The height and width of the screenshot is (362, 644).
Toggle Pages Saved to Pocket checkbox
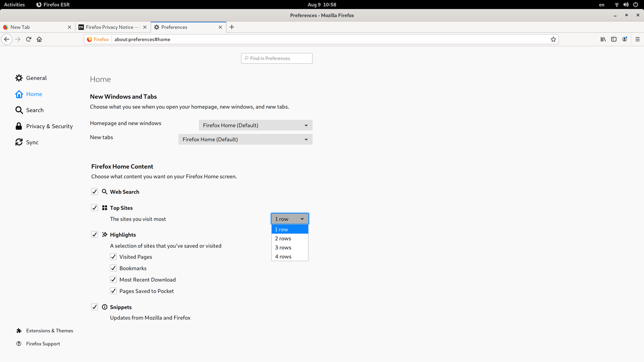point(114,291)
